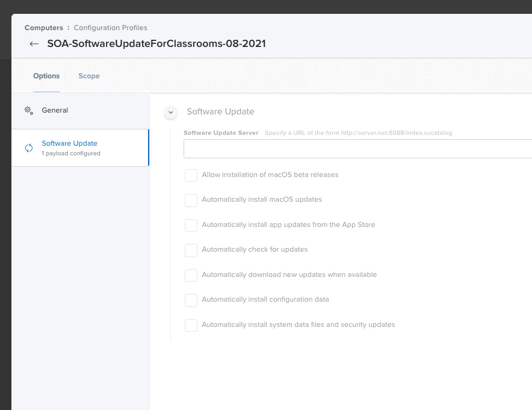532x410 pixels.
Task: Switch to the Scope tab
Action: click(89, 76)
